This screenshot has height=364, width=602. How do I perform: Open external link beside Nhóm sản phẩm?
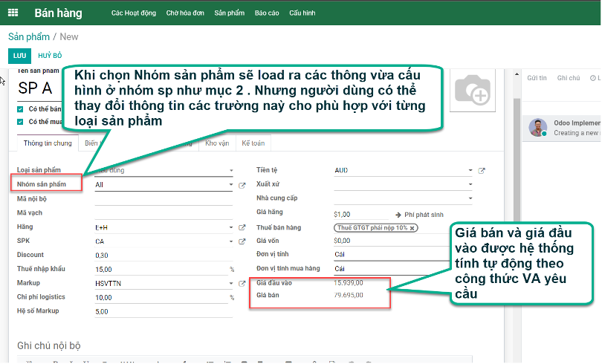tap(242, 185)
